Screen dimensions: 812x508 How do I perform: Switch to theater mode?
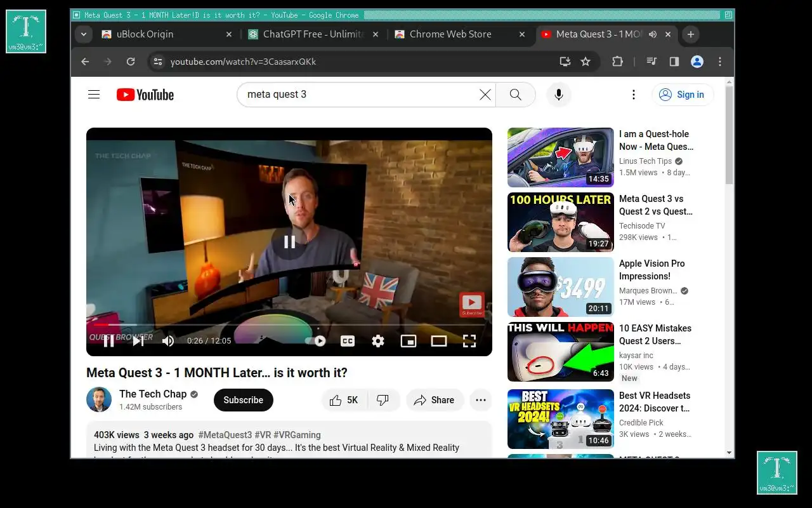(x=439, y=341)
